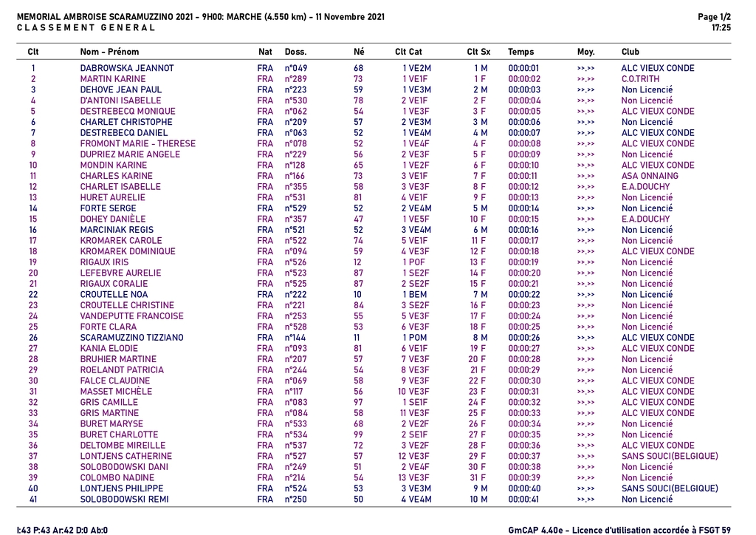756x535 pixels.
Task: Click the name FROMONT MARIE - THERESE
Action: (138, 143)
